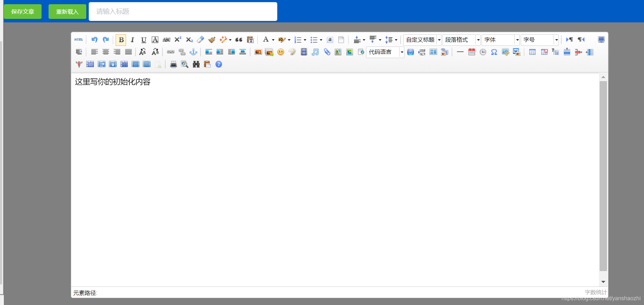Insert current time with clock icon

pyautogui.click(x=483, y=52)
